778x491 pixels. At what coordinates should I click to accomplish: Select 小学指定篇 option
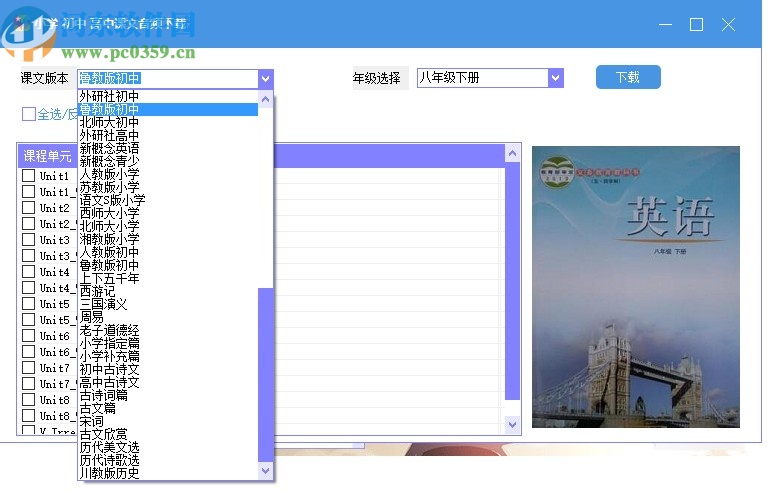[x=168, y=343]
